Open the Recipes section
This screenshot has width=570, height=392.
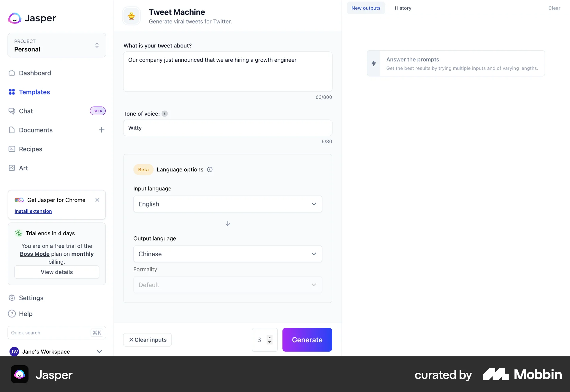click(30, 149)
